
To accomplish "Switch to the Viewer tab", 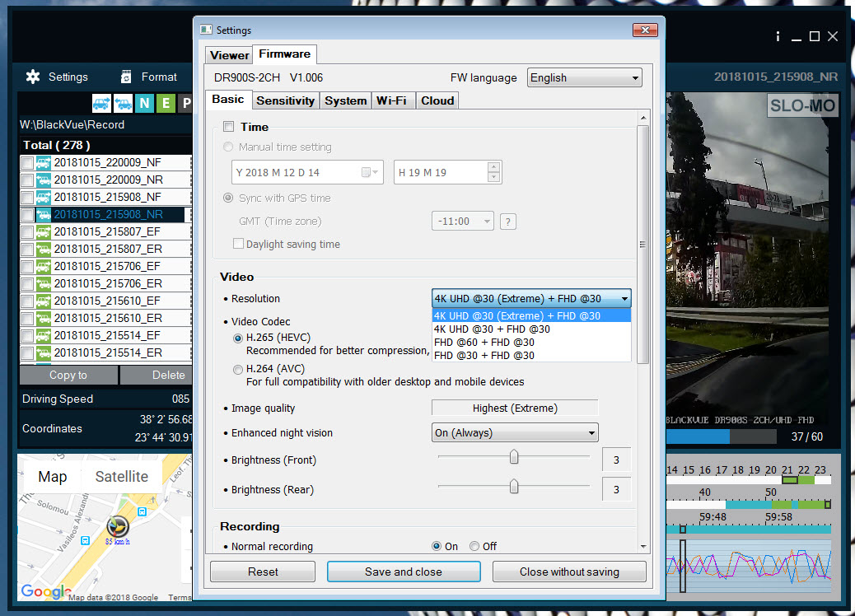I will click(x=230, y=55).
